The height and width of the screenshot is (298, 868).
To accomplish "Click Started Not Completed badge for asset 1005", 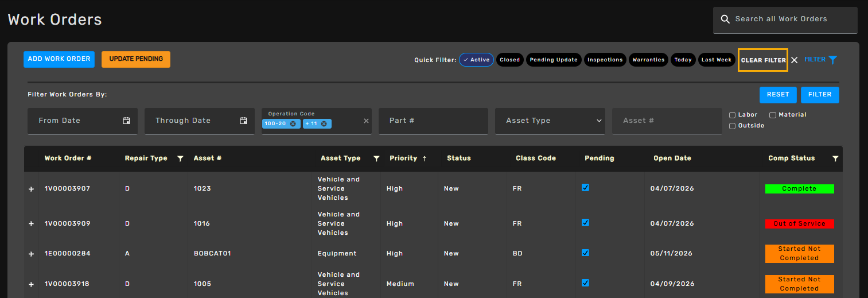I will (800, 284).
